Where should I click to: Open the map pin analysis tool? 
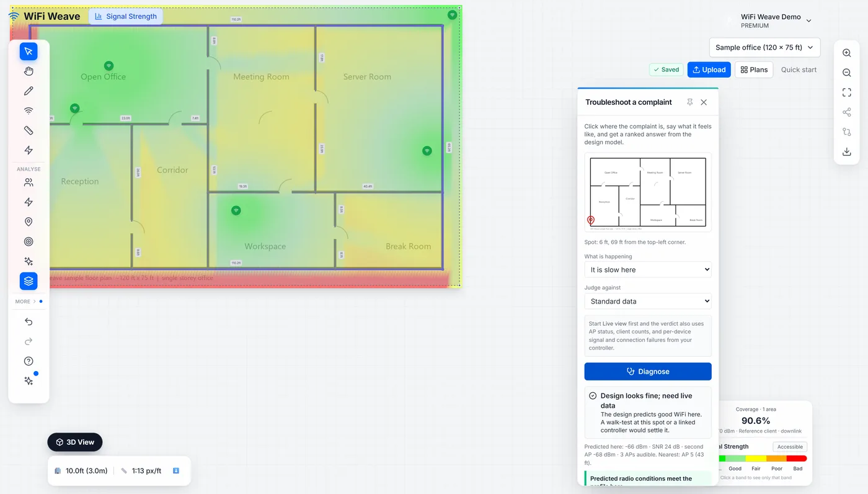[x=29, y=222]
